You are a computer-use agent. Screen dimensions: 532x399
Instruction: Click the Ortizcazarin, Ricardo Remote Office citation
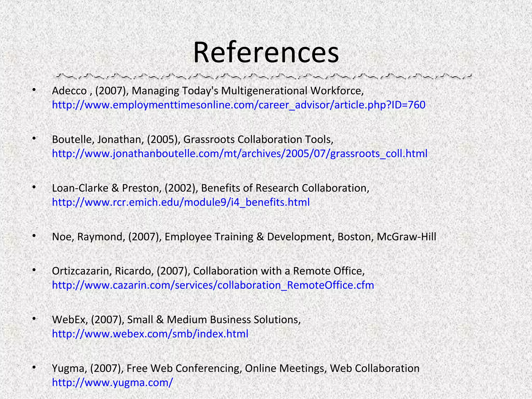point(208,271)
